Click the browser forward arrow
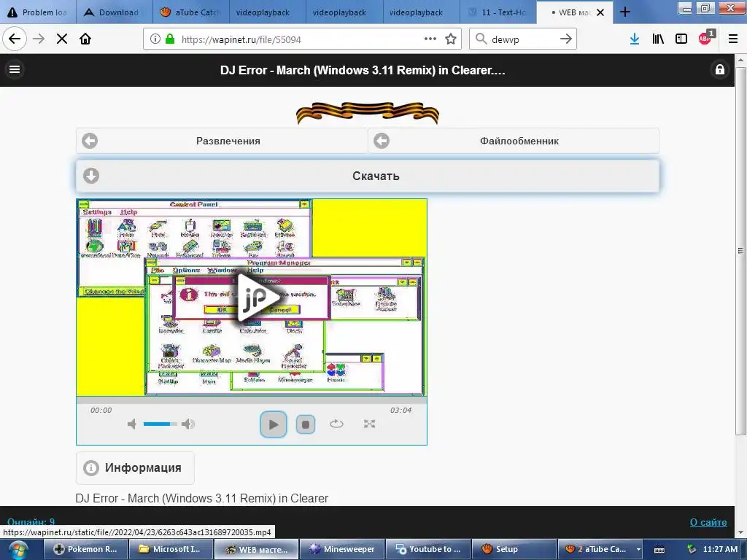 click(x=39, y=39)
